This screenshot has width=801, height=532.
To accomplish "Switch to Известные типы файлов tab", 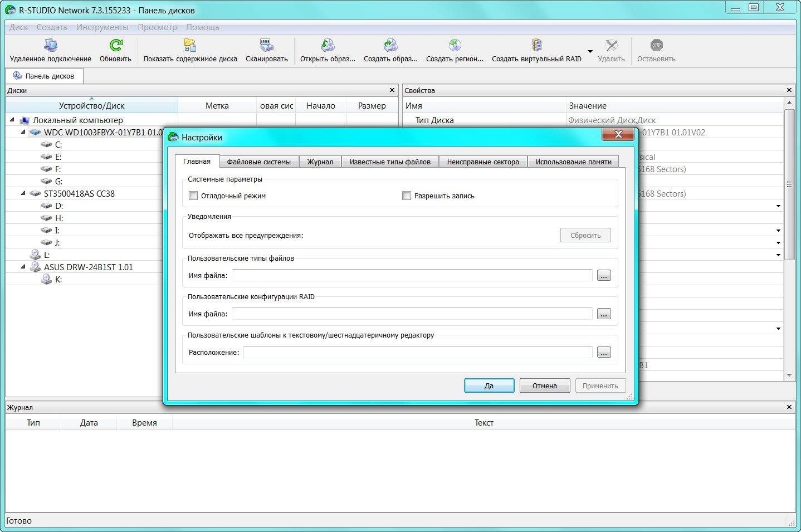I will [390, 162].
